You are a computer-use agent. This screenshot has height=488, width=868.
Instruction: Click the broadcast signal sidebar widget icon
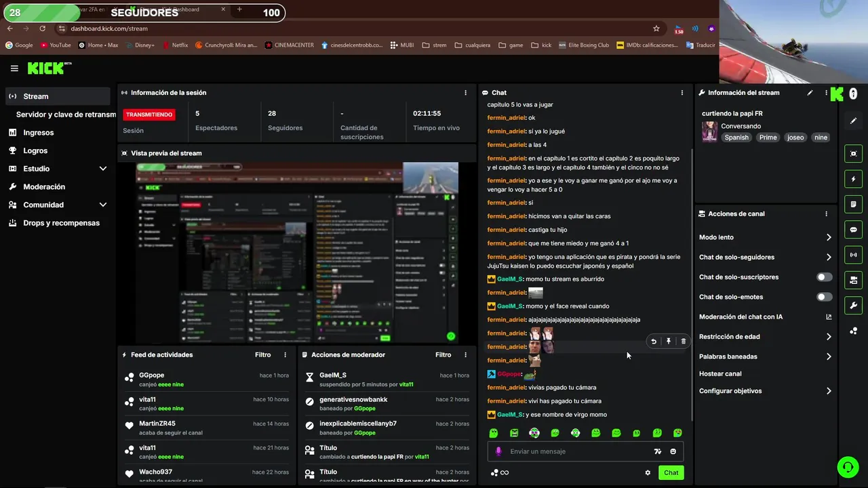pos(853,255)
